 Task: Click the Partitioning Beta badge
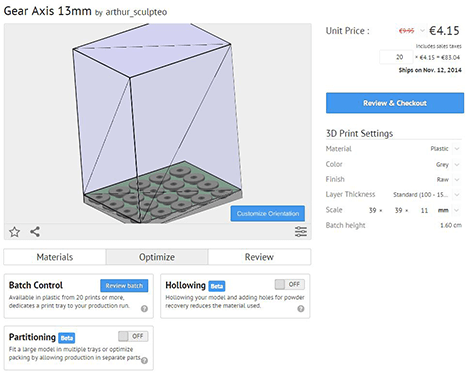click(x=67, y=338)
